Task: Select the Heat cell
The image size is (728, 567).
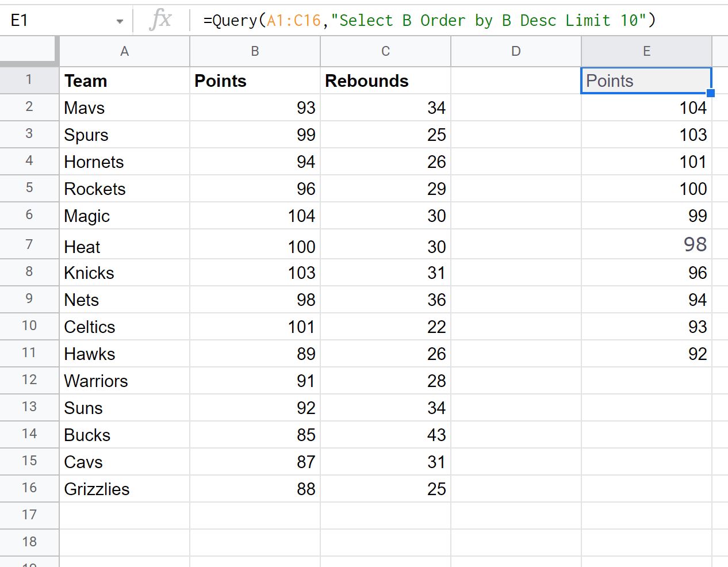Action: point(124,244)
